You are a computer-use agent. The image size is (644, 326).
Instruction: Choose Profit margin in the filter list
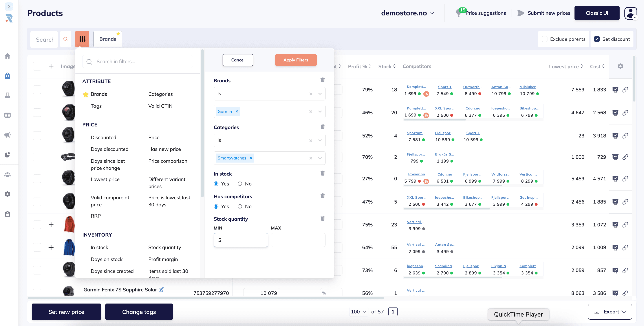point(163,259)
